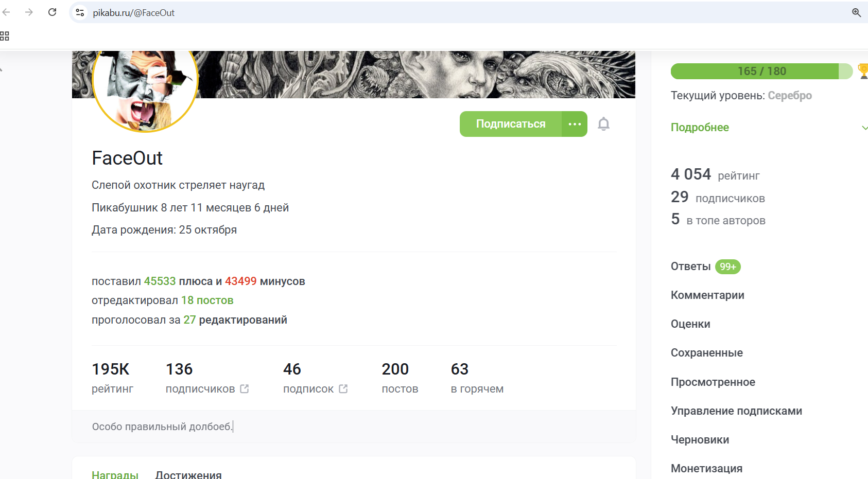Click the Подробнее link
The width and height of the screenshot is (868, 479).
700,127
